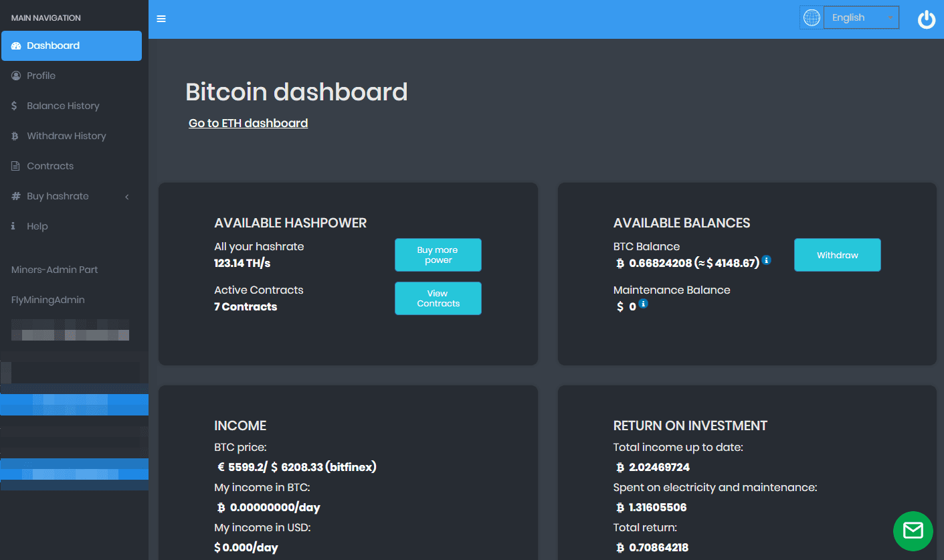Click total return value 0.70864218
Screen dimensions: 944x560
652,547
